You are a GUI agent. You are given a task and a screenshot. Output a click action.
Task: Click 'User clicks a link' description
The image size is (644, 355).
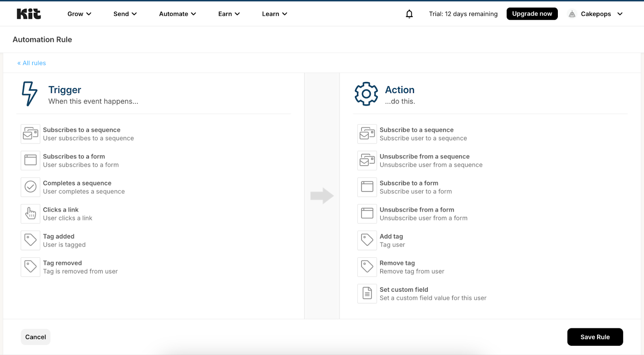click(68, 218)
